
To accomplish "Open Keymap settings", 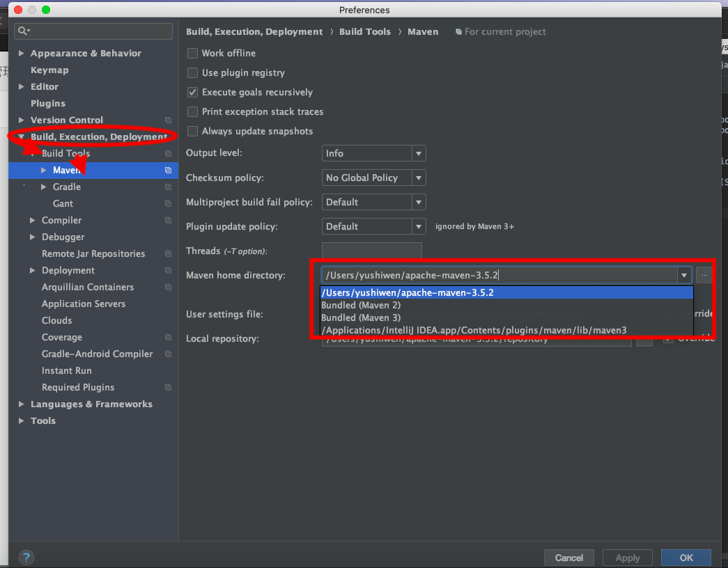I will point(49,70).
